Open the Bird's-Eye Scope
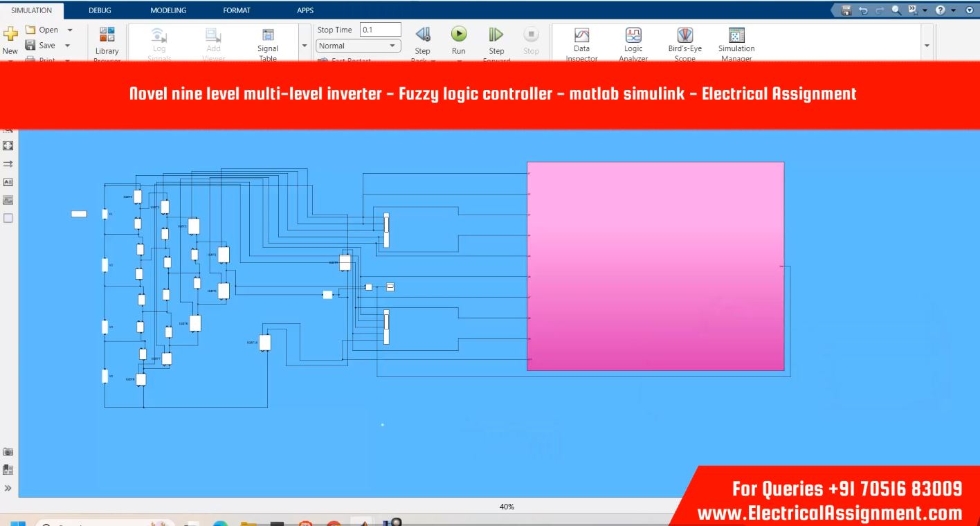 click(684, 36)
